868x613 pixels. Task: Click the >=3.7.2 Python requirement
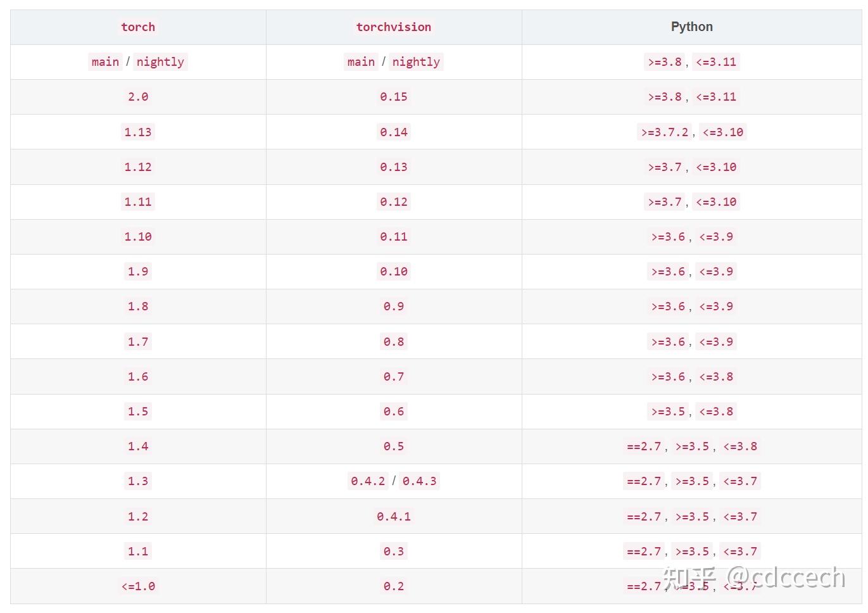(665, 132)
